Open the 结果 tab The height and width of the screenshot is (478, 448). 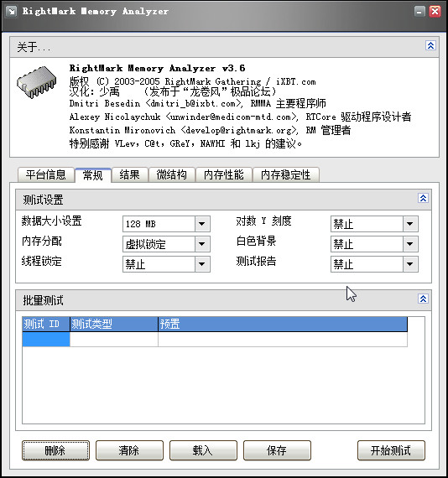(129, 175)
